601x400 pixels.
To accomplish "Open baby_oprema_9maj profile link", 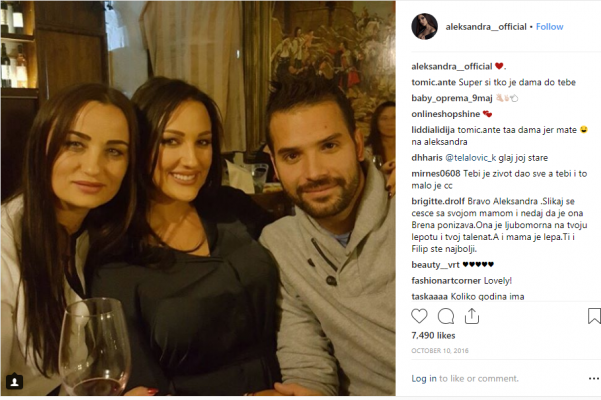I will pyautogui.click(x=452, y=98).
